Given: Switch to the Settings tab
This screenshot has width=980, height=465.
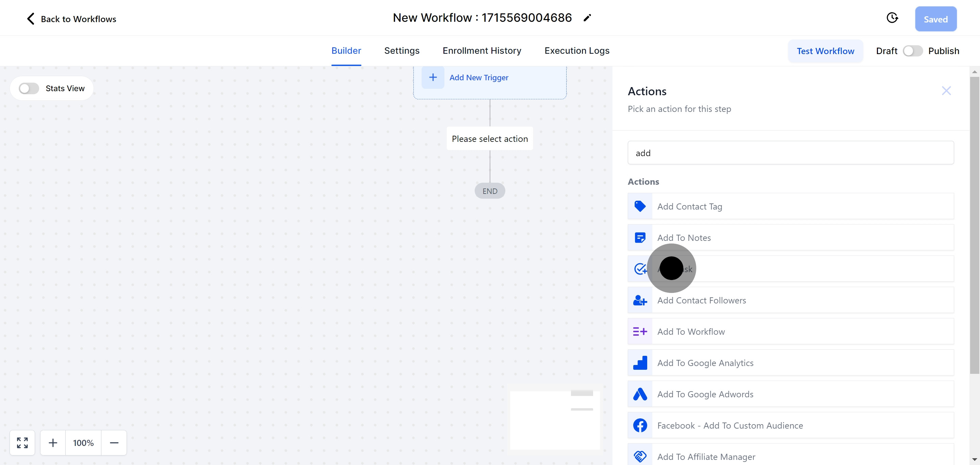Looking at the screenshot, I should 402,51.
